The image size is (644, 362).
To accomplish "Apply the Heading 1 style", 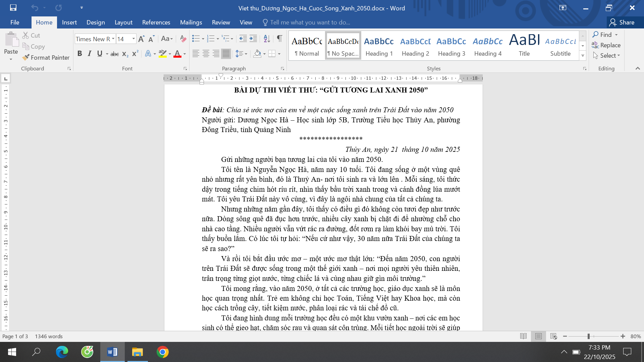I will [x=379, y=46].
